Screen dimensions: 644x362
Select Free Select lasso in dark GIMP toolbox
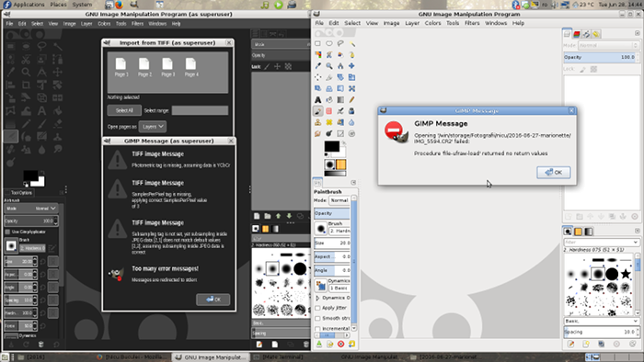pos(41,46)
